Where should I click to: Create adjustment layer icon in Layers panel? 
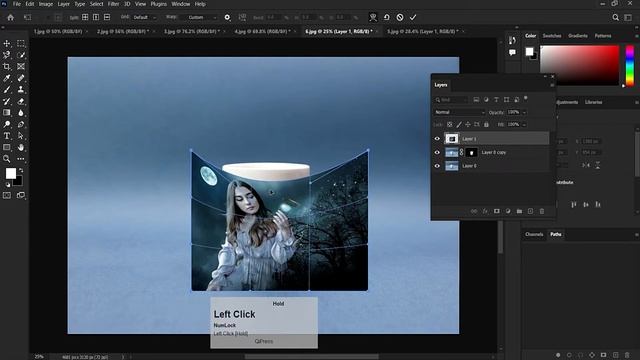pos(508,211)
